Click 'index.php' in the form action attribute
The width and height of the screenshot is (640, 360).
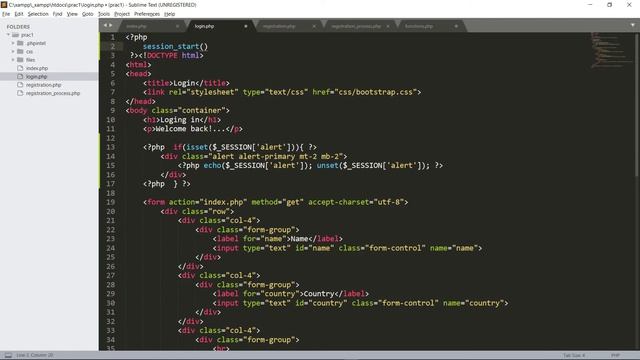(x=223, y=202)
